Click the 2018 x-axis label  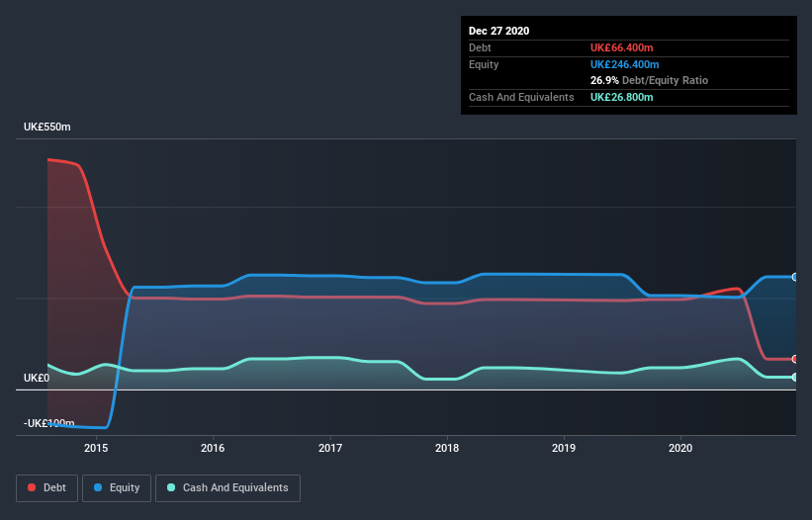pos(447,448)
